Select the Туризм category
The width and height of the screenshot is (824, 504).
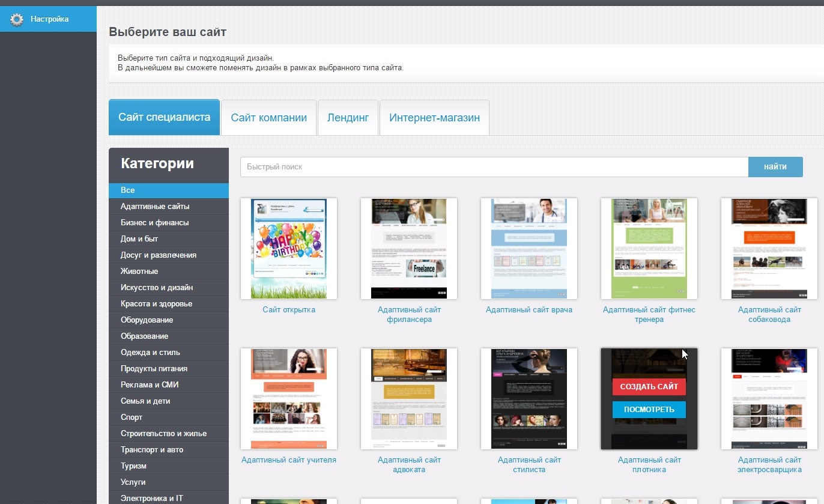click(132, 466)
